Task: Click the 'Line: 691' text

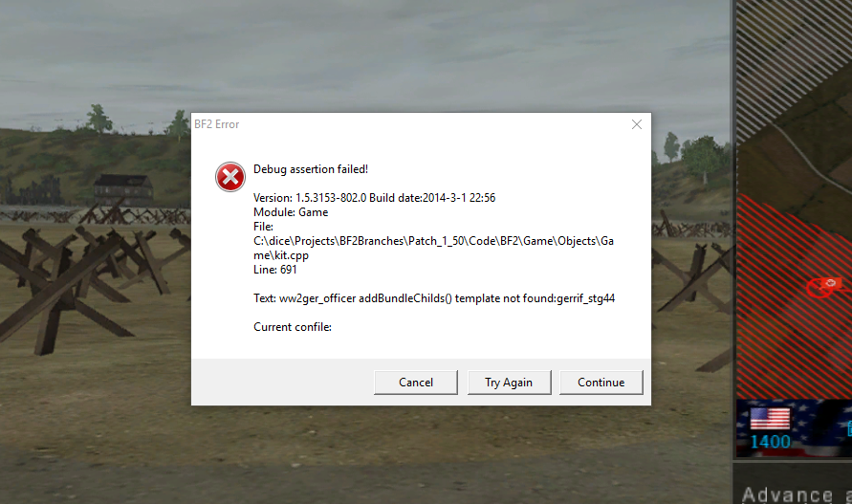Action: click(x=275, y=270)
